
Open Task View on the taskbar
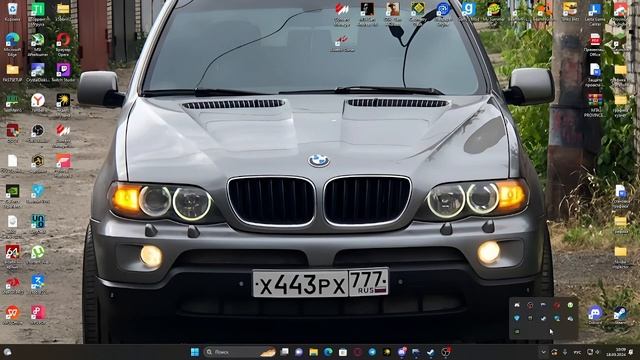point(284,352)
